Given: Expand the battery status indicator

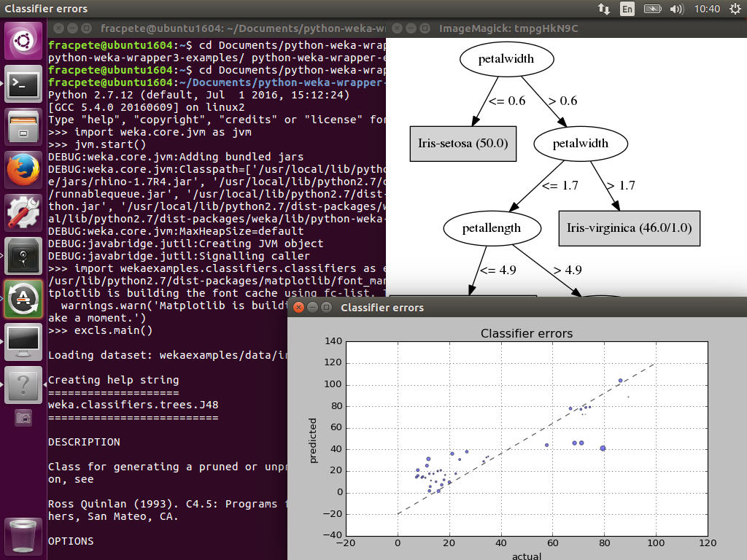Looking at the screenshot, I should [652, 9].
